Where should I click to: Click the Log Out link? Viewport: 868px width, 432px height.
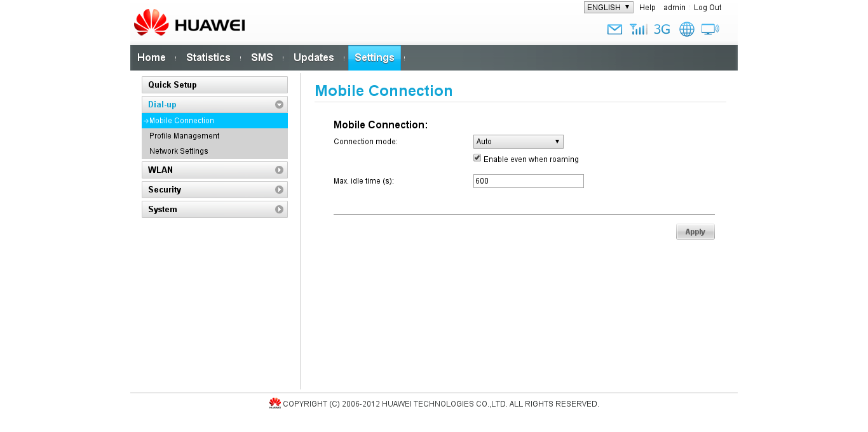click(x=707, y=8)
